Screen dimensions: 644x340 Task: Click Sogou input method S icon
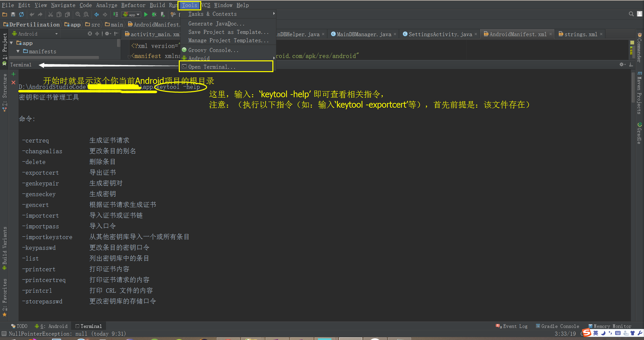click(x=587, y=333)
